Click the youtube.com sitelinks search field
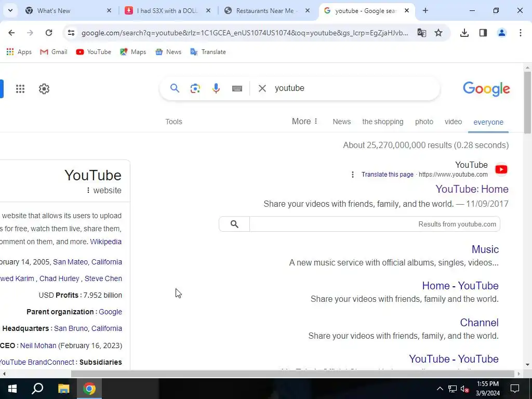 click(x=375, y=224)
